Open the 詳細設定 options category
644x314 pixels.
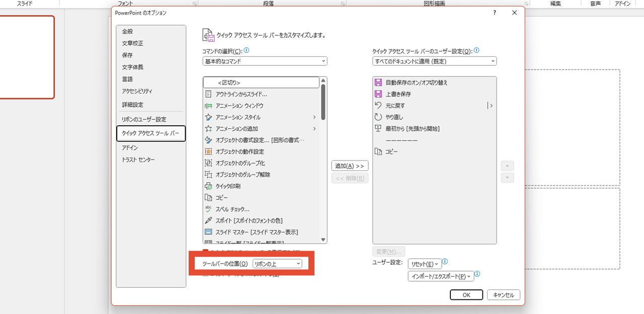pos(151,105)
